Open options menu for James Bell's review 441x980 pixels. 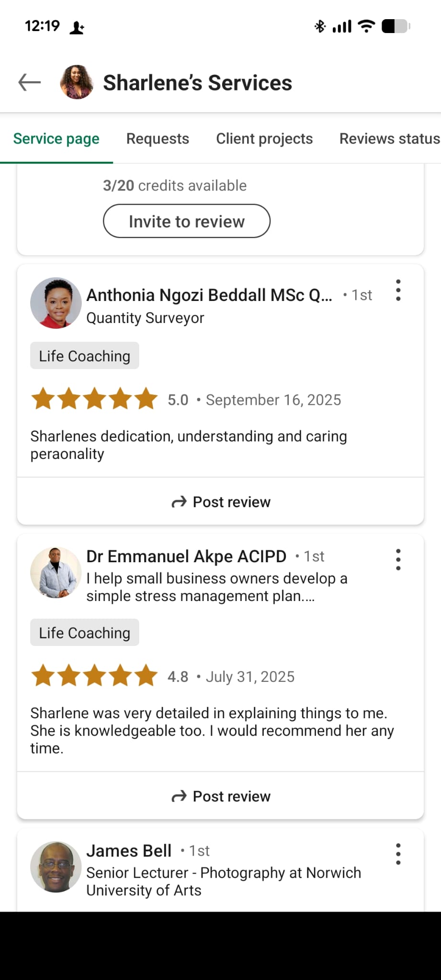(x=398, y=854)
